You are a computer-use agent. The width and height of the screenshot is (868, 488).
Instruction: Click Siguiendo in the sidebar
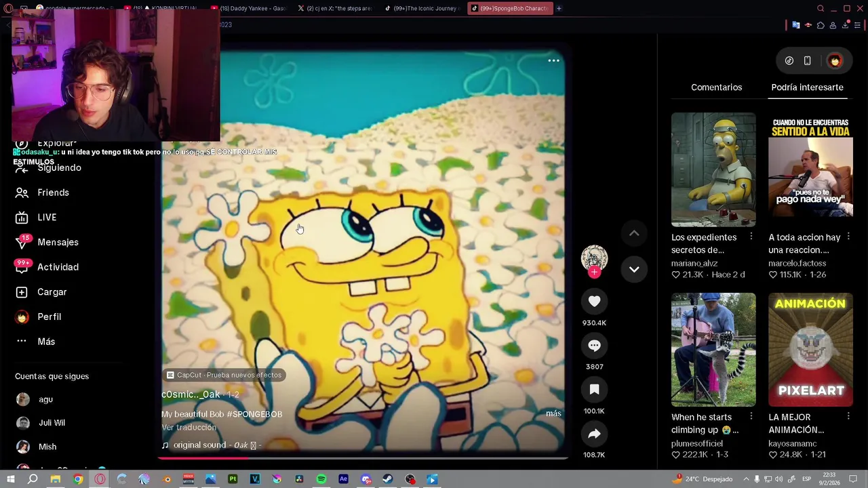[x=59, y=167]
